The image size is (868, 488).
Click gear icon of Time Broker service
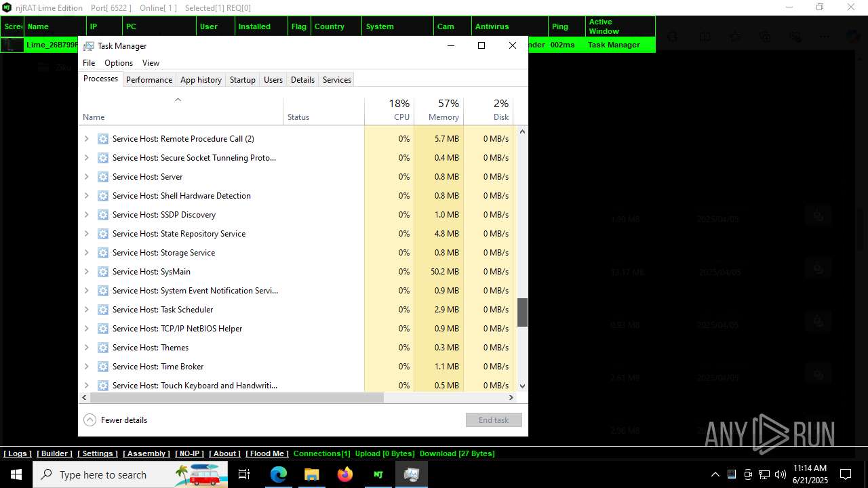click(103, 367)
